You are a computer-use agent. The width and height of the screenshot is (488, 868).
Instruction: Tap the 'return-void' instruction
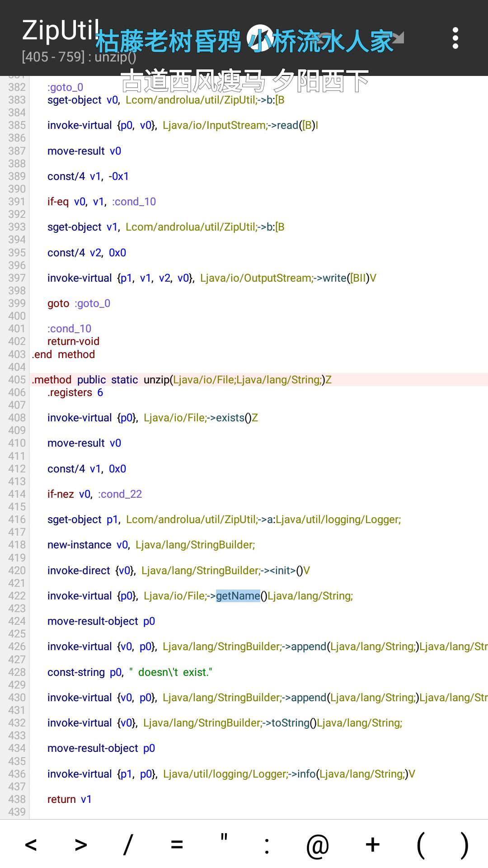73,341
